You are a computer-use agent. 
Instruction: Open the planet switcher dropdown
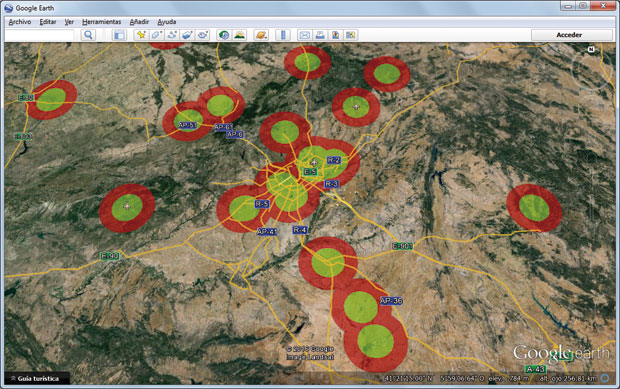(x=261, y=35)
